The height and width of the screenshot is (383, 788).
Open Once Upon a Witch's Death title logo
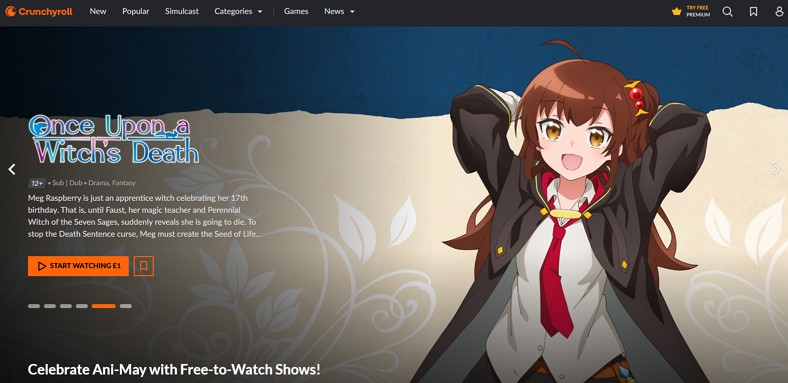(x=114, y=139)
